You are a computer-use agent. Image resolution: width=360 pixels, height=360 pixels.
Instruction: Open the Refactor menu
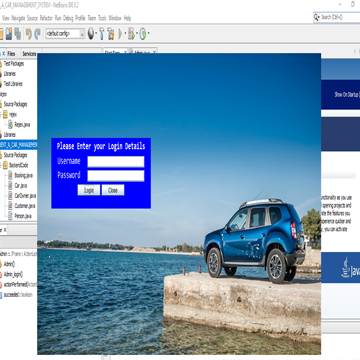coord(46,18)
